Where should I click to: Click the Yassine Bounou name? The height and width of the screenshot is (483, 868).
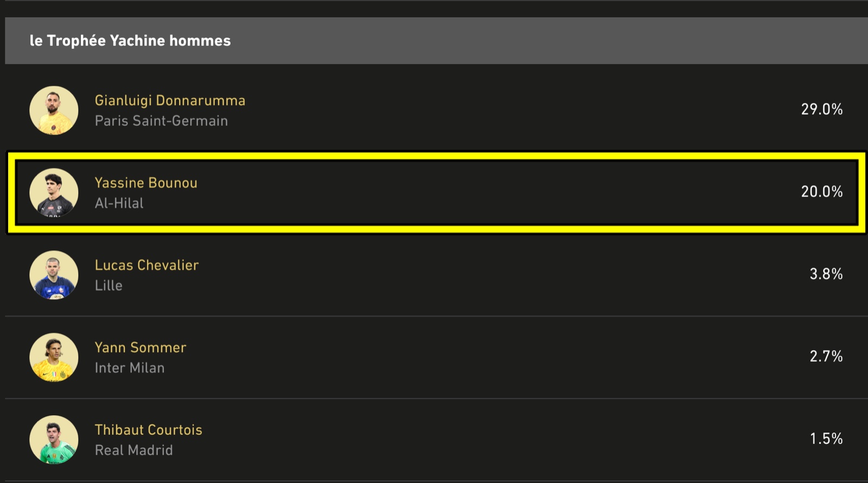click(146, 183)
